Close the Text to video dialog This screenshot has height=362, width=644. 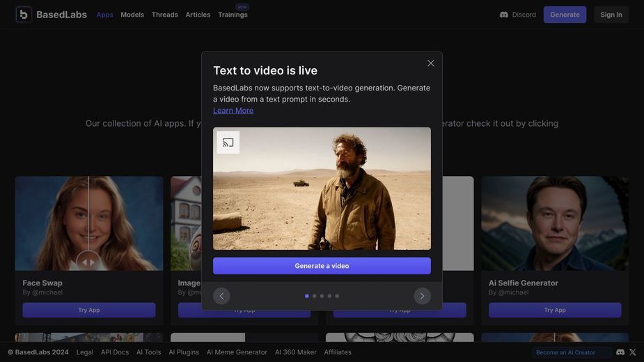coord(430,63)
